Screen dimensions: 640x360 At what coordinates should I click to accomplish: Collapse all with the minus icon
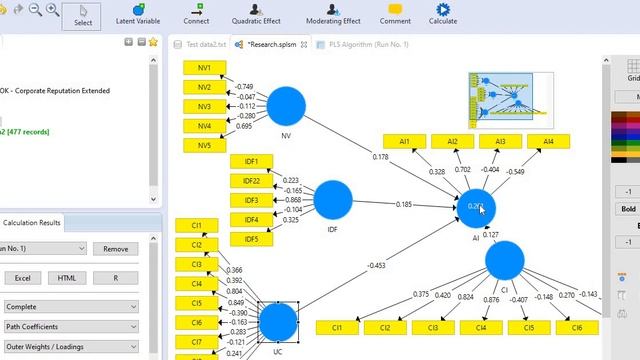tap(142, 42)
